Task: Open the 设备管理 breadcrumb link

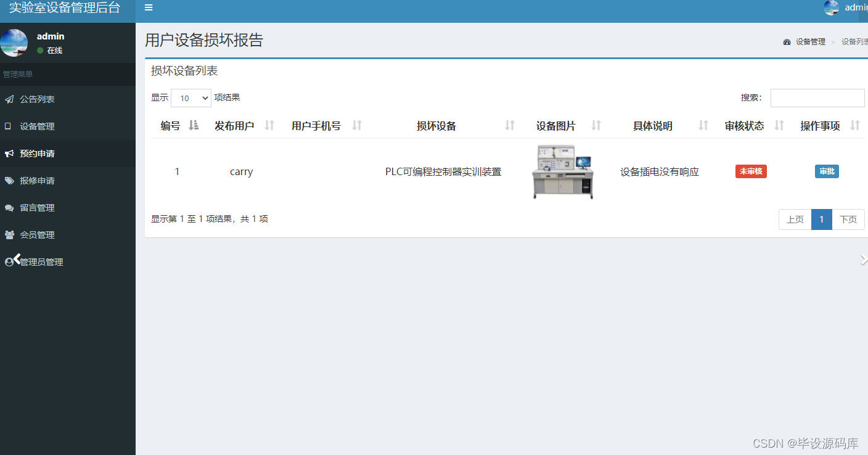Action: (x=811, y=41)
